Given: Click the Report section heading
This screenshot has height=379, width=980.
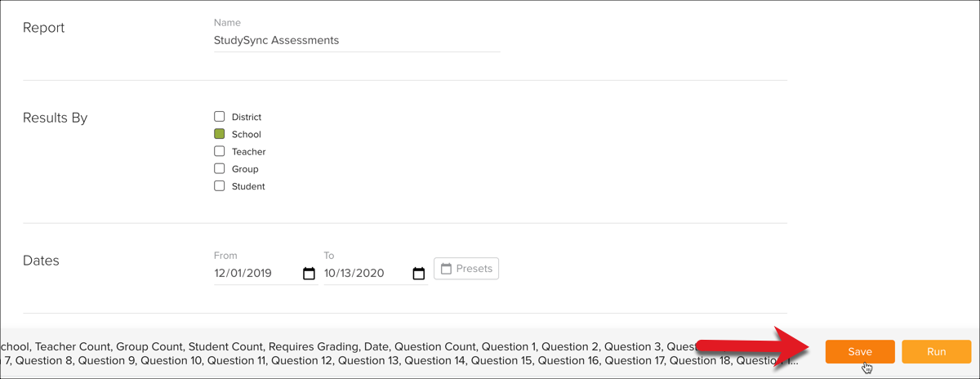Looking at the screenshot, I should tap(44, 28).
